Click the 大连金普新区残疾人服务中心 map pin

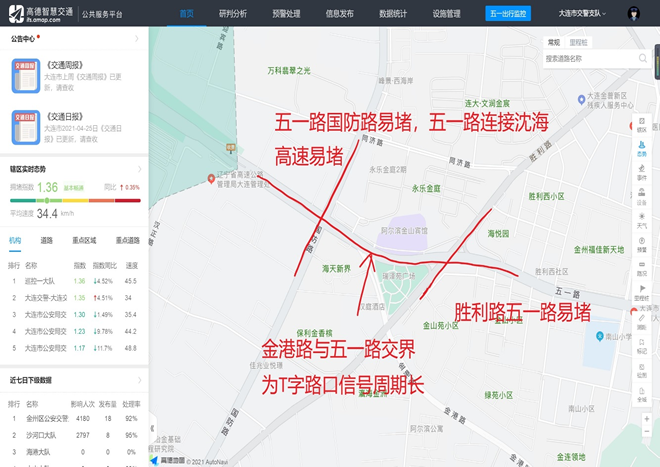[x=581, y=100]
